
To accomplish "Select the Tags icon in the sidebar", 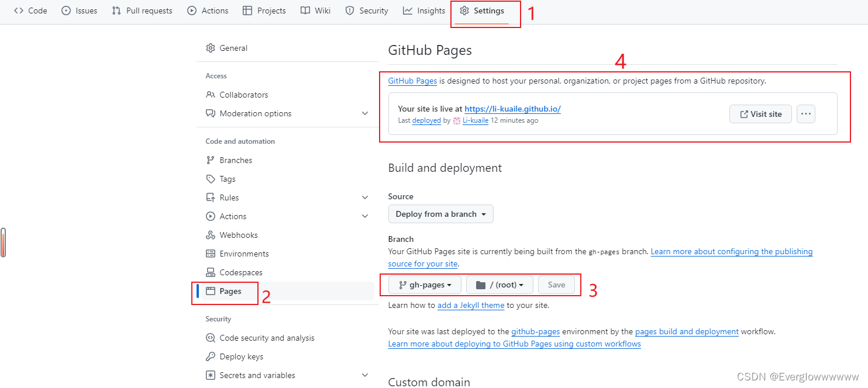I will coord(211,178).
